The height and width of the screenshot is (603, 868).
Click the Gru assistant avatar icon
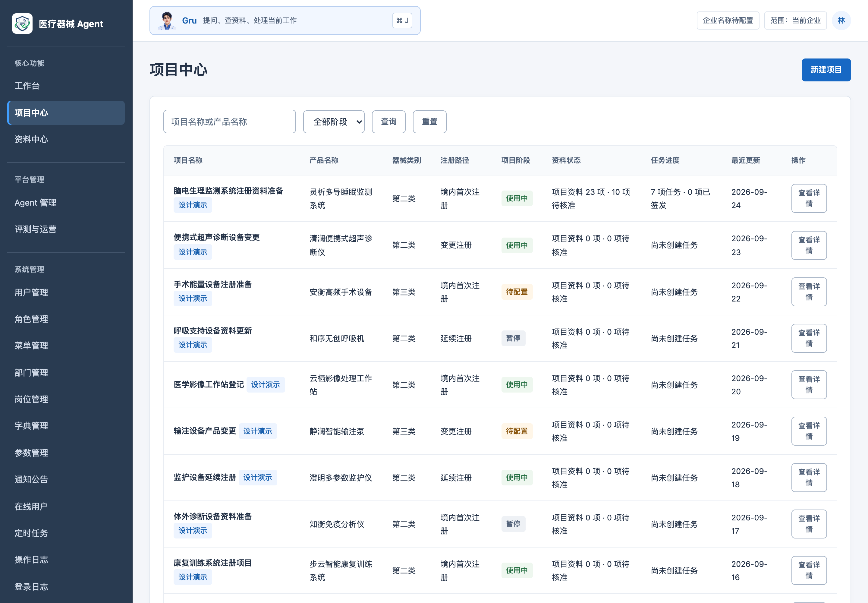167,21
